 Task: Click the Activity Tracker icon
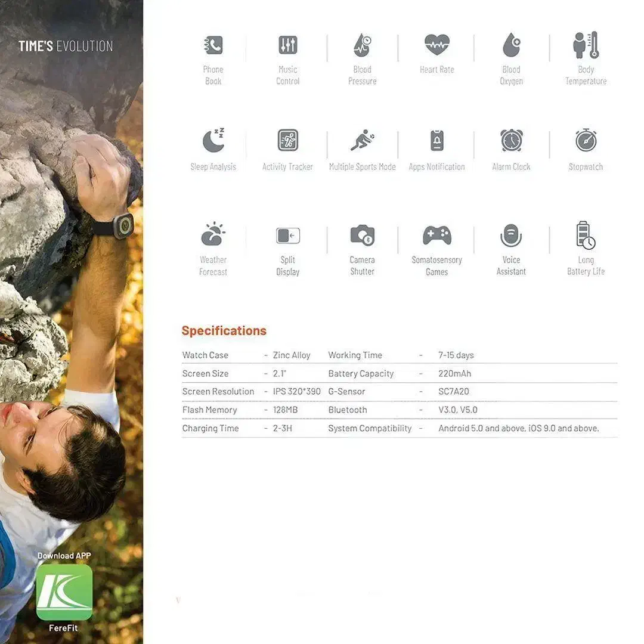point(287,141)
